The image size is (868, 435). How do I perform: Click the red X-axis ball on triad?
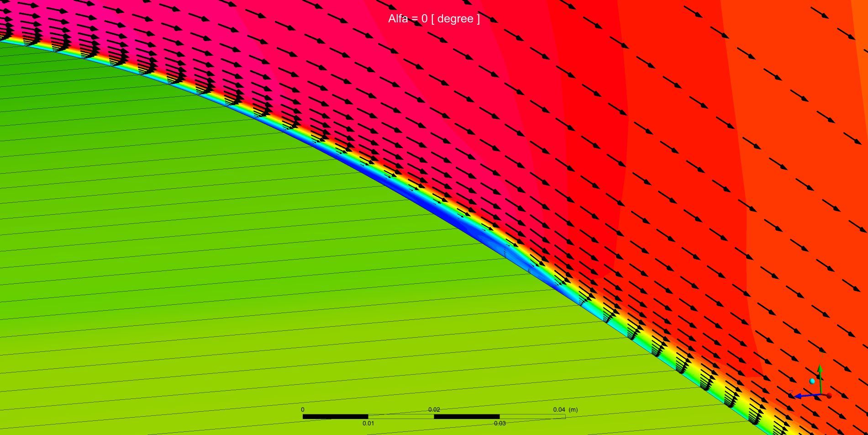click(x=829, y=396)
